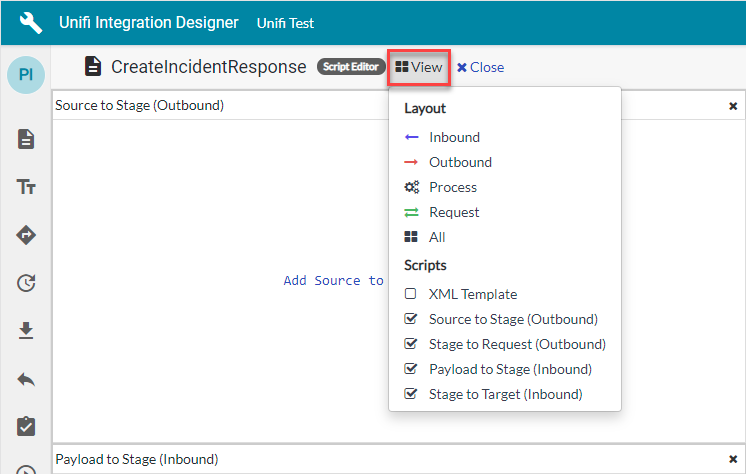This screenshot has width=746, height=474.
Task: Click the diamond directions sidebar icon
Action: (x=26, y=235)
